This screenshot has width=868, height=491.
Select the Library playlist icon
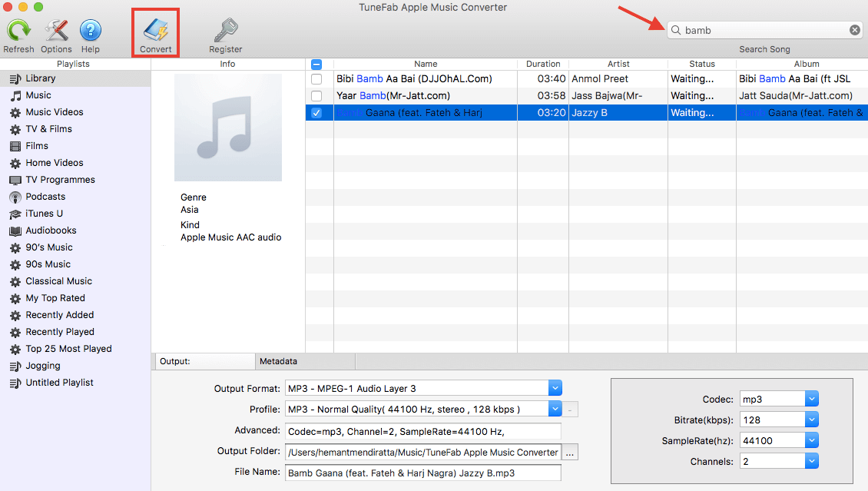pos(15,78)
